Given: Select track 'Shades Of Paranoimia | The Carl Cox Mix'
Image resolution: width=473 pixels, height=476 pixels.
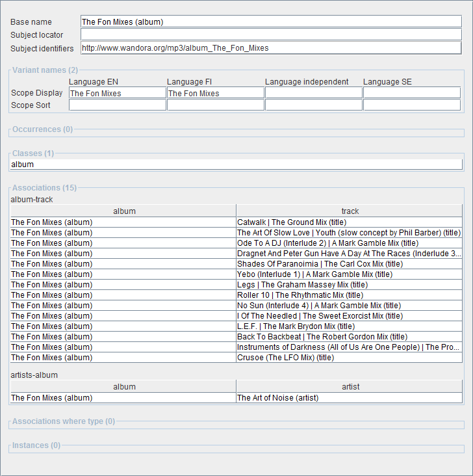Looking at the screenshot, I should [349, 264].
